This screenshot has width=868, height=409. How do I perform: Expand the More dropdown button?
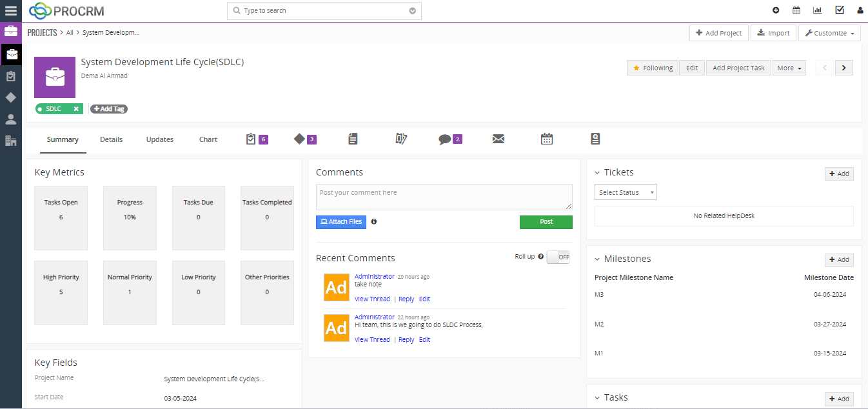point(789,68)
